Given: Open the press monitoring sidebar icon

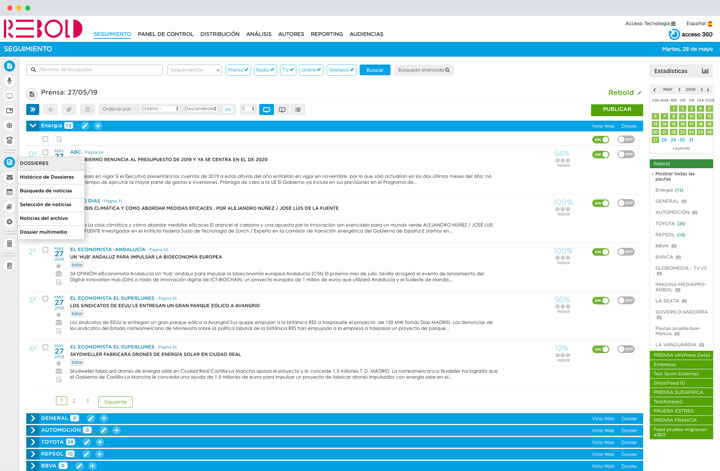Looking at the screenshot, I should tap(9, 66).
